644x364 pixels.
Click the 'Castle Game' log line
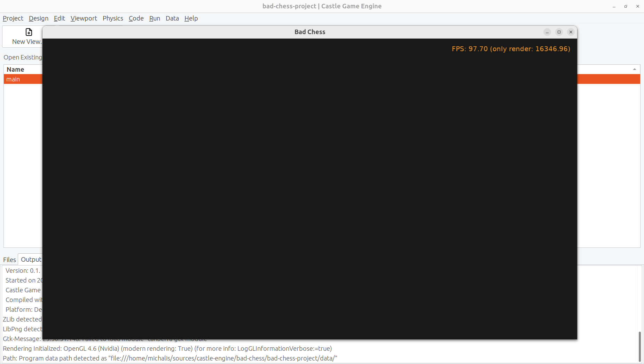click(x=23, y=290)
